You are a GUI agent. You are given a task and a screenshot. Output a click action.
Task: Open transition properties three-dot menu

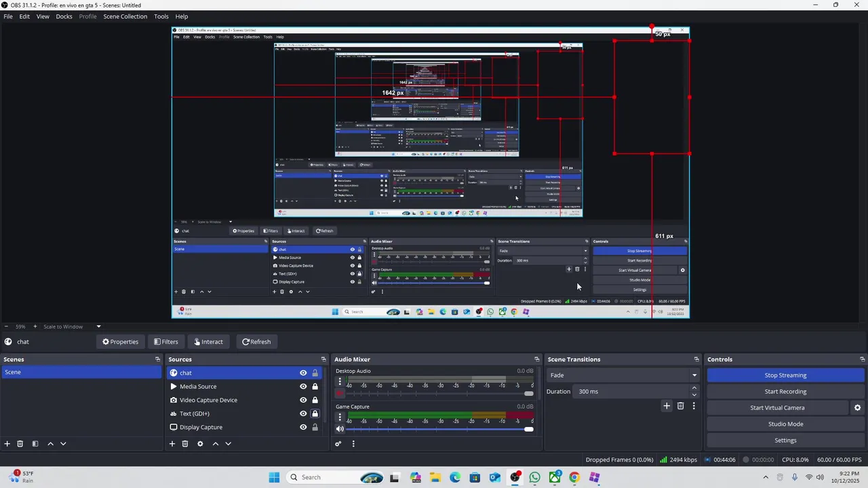click(694, 406)
